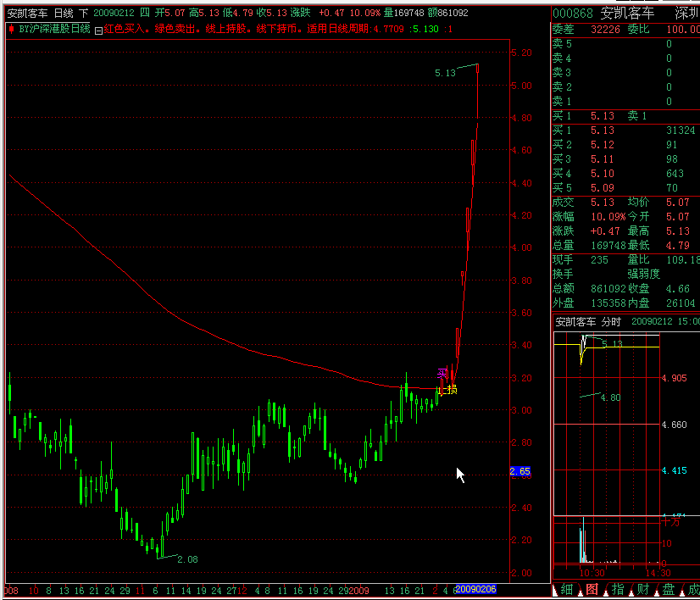Select the 财 tab
Viewport: 700px width, 600px height.
[x=643, y=590]
